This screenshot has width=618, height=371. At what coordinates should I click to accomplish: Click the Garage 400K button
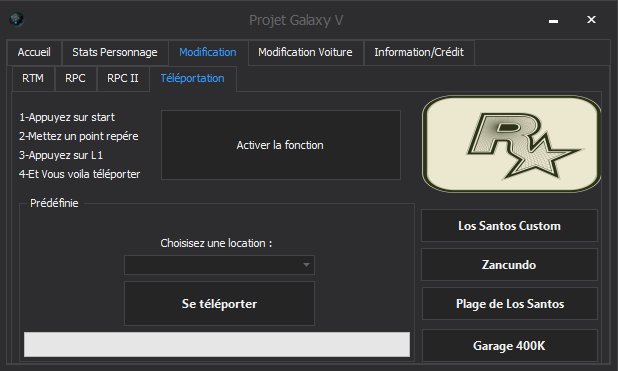(510, 346)
